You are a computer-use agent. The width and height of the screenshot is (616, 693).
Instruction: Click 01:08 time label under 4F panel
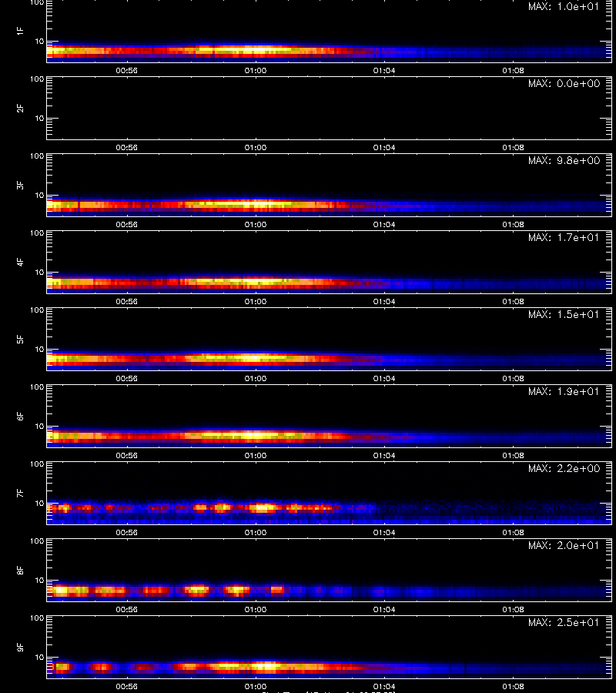[x=513, y=301]
